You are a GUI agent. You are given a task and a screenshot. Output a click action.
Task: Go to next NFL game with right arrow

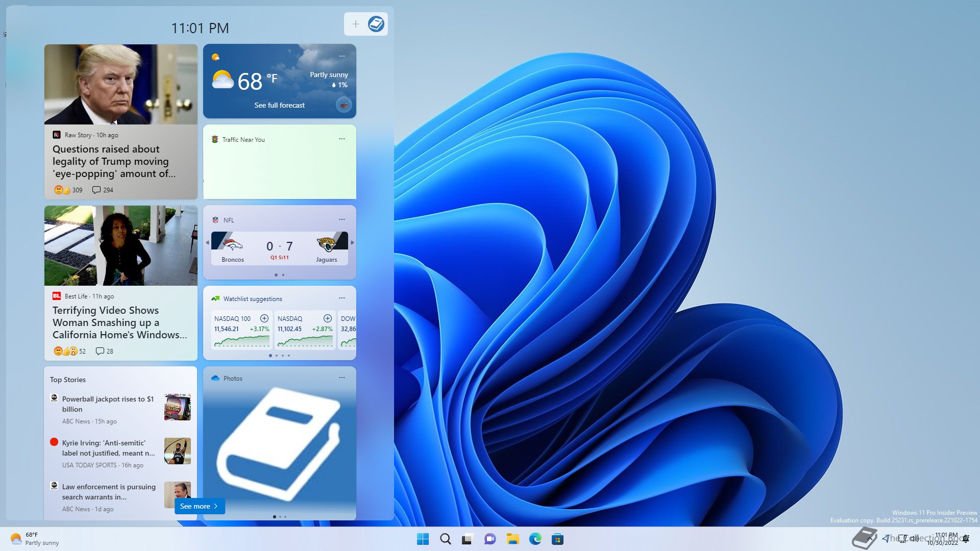(x=352, y=242)
